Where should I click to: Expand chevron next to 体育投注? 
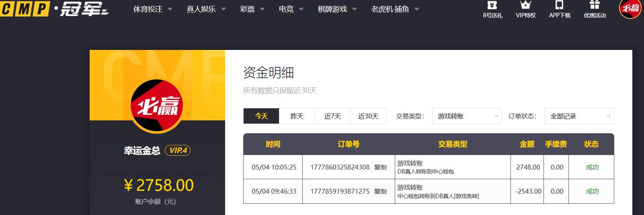click(170, 9)
